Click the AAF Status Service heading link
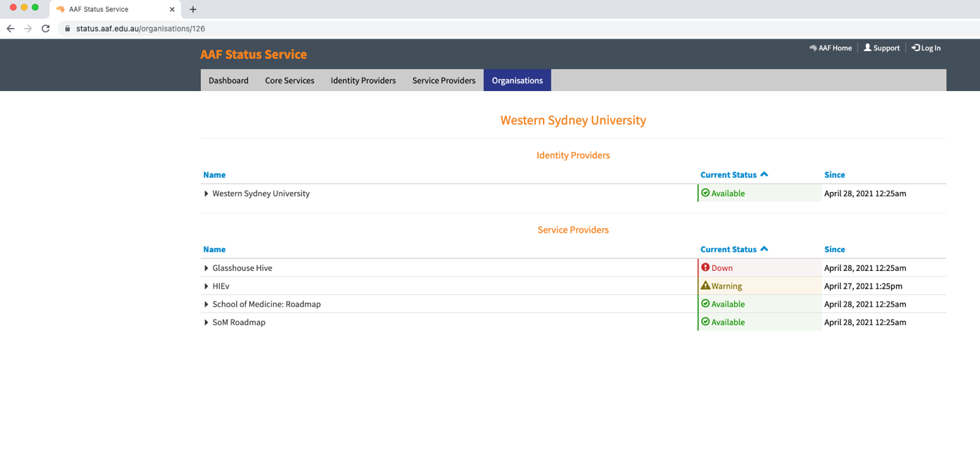Screen dimensions: 980x465 click(x=254, y=54)
